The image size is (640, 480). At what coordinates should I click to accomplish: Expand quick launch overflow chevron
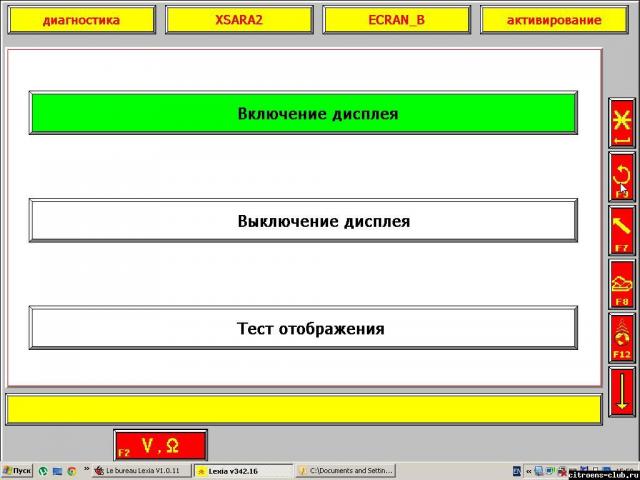[87, 469]
